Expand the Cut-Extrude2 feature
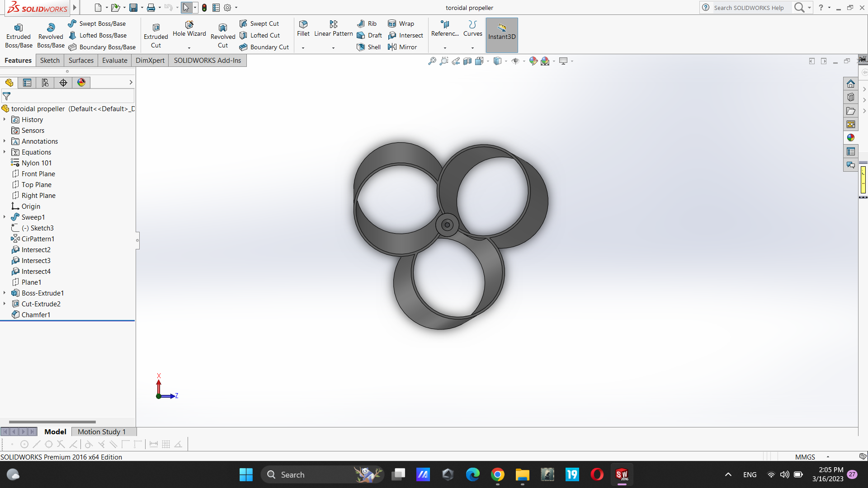 pos(5,304)
